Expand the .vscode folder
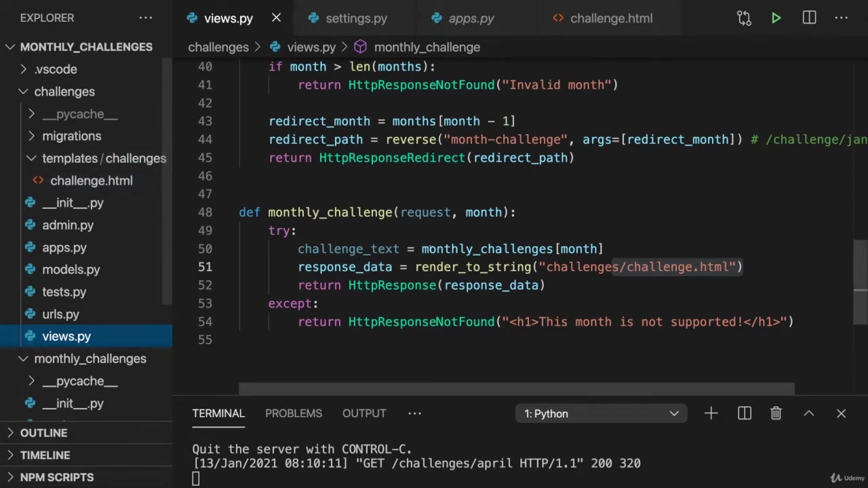Viewport: 868px width, 488px height. 56,69
